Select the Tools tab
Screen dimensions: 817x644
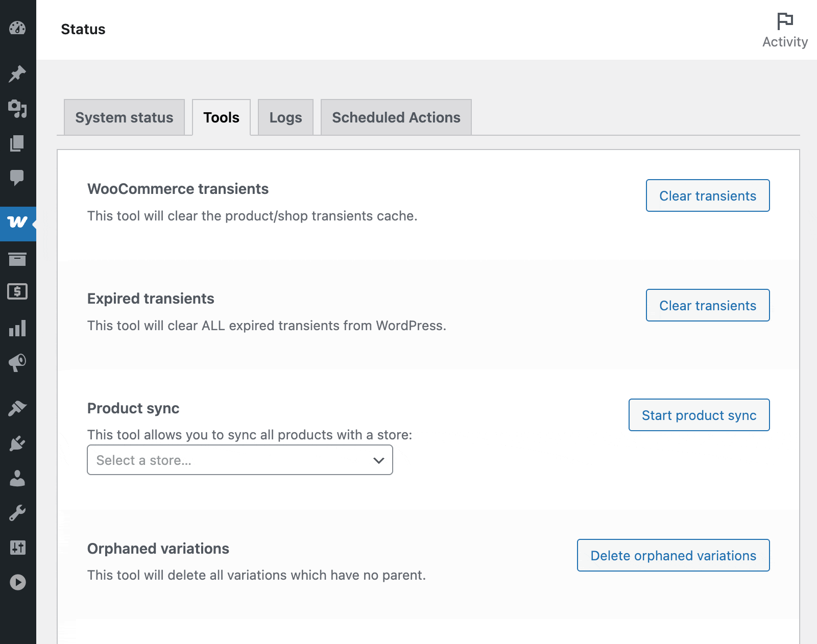point(221,117)
